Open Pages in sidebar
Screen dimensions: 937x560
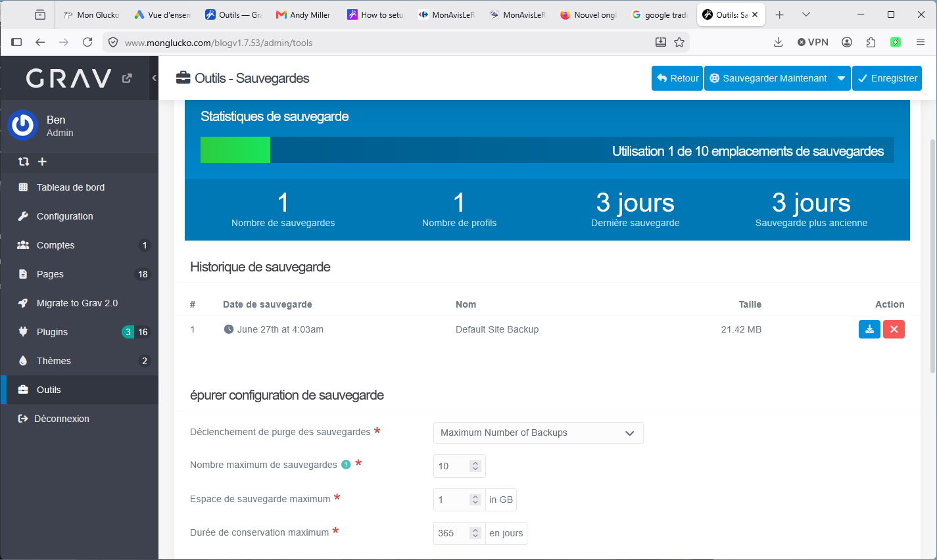[80, 274]
